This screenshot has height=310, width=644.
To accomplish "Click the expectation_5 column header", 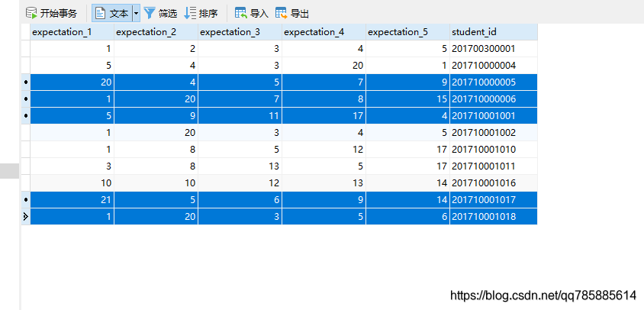I will 407,32.
